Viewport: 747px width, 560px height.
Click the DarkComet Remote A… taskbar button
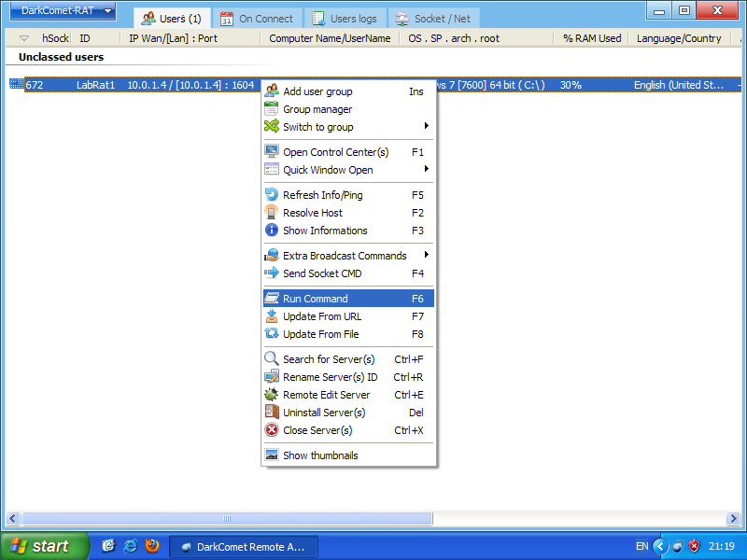pyautogui.click(x=244, y=547)
